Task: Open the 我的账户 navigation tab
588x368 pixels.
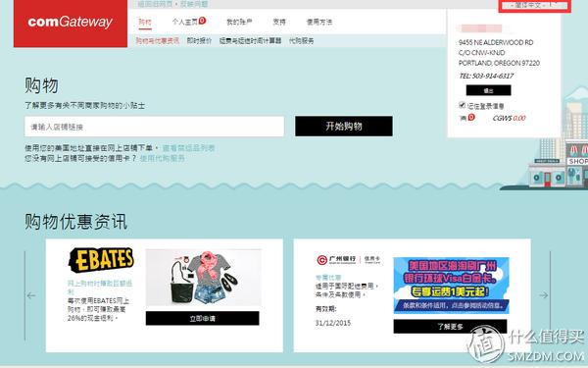Action: click(x=239, y=23)
